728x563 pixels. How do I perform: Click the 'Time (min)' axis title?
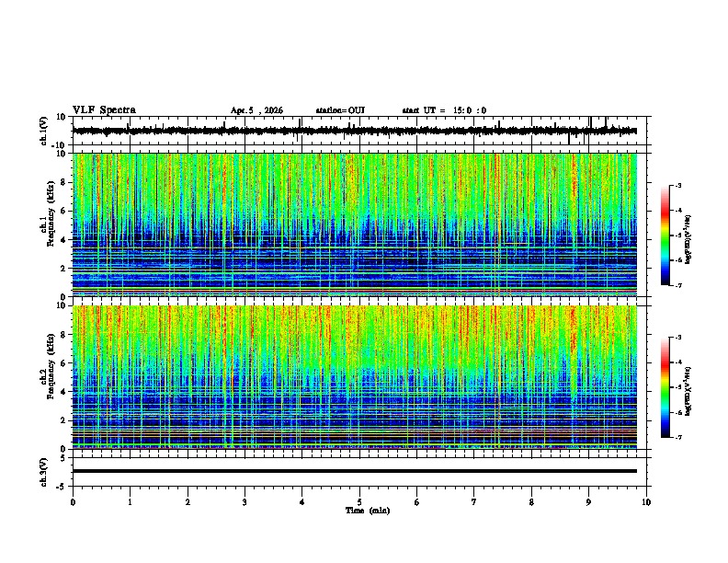pyautogui.click(x=368, y=511)
